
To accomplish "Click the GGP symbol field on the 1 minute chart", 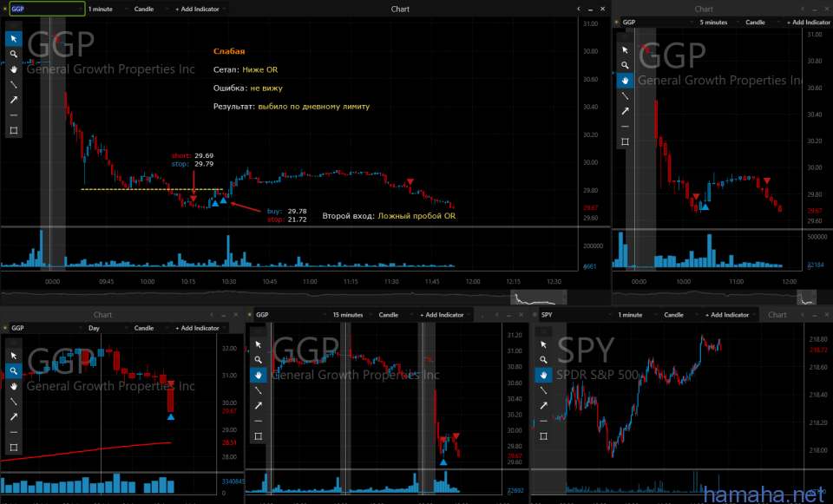I will click(x=47, y=9).
